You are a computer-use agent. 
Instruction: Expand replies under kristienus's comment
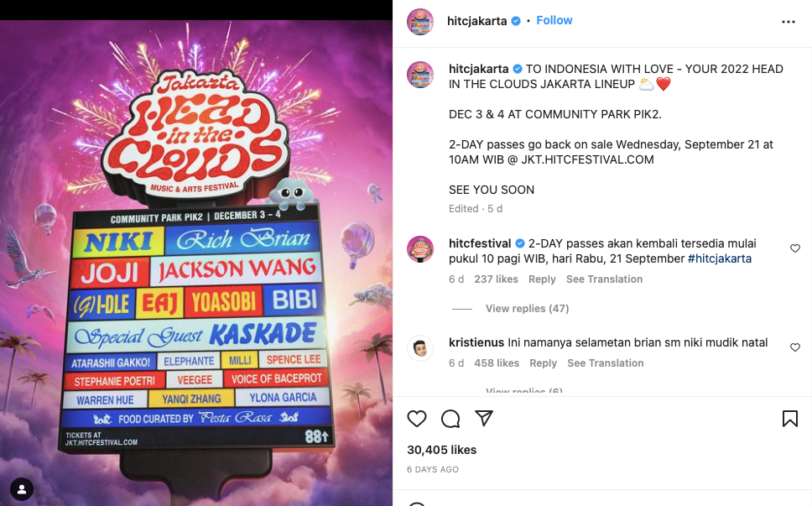[524, 391]
